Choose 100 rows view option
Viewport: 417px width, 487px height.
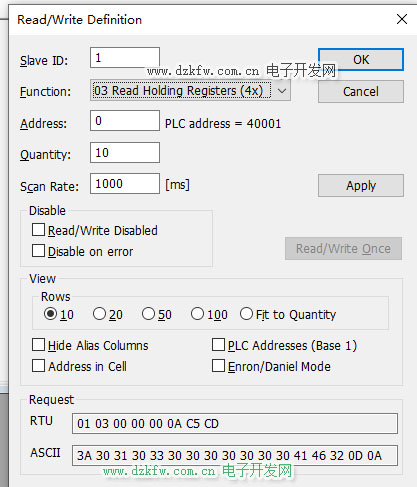tap(197, 314)
